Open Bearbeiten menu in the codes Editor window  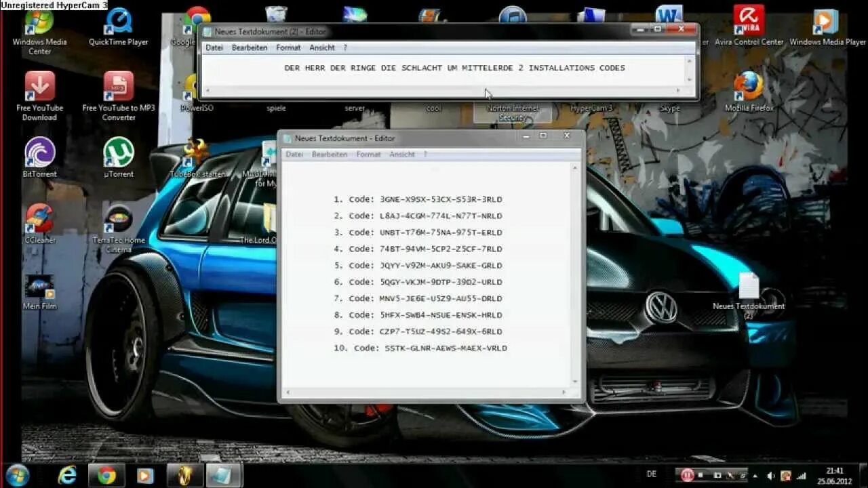pos(330,155)
